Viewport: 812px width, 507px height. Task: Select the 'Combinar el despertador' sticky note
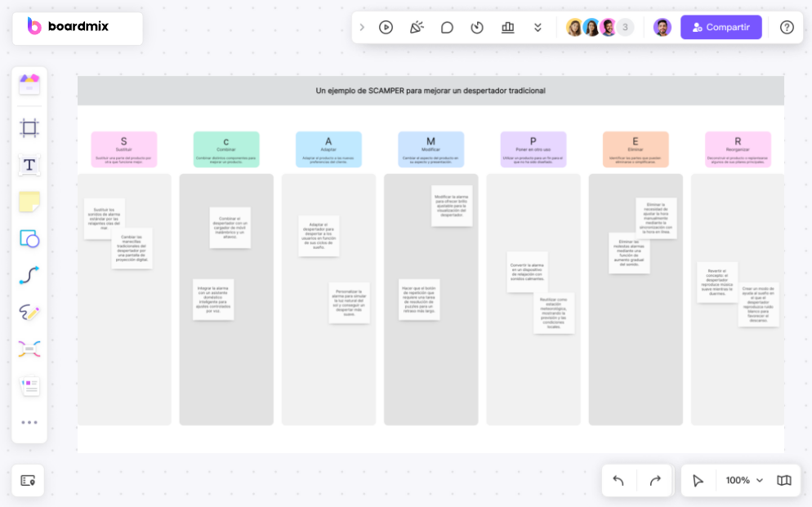click(230, 228)
